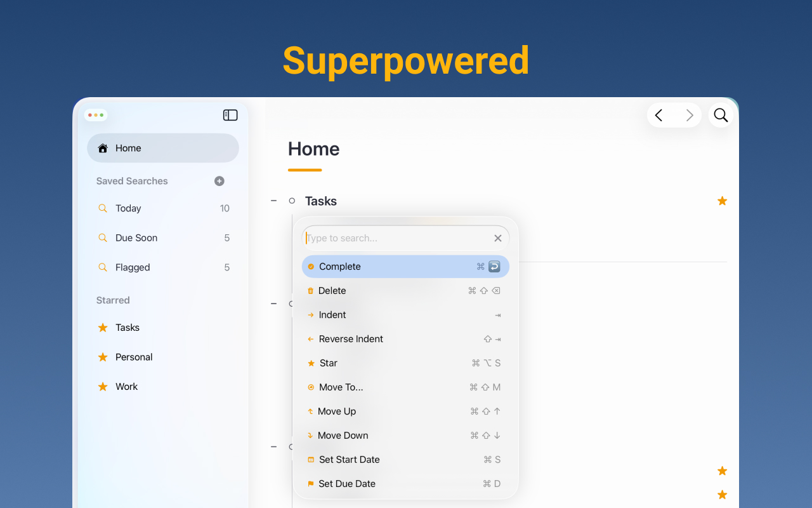Open the Flagged saved search
The height and width of the screenshot is (508, 812).
pyautogui.click(x=163, y=267)
